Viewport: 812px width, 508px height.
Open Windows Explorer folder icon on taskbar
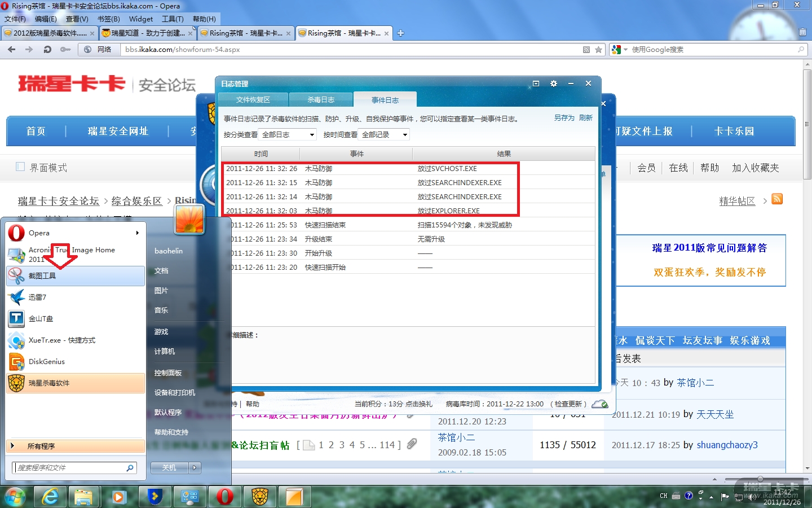click(84, 497)
